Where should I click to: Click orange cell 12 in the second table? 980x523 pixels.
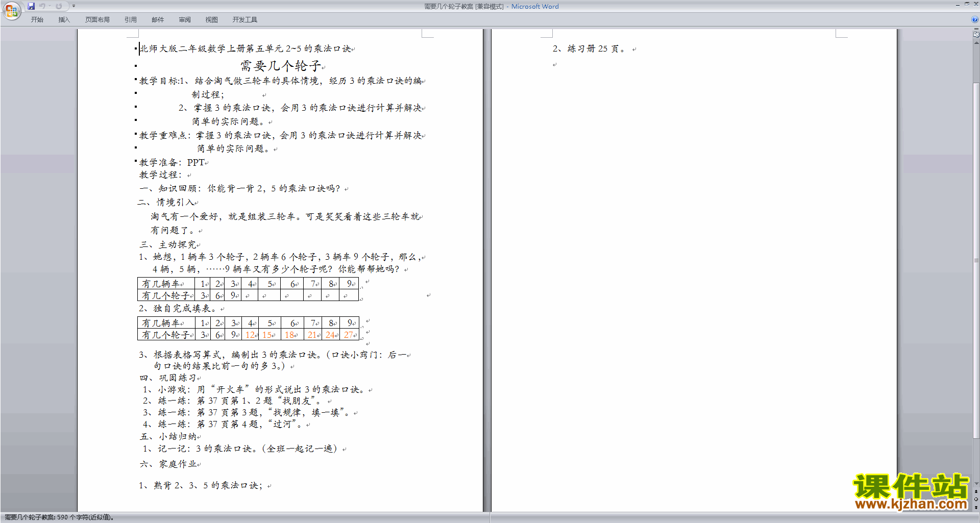click(x=250, y=335)
